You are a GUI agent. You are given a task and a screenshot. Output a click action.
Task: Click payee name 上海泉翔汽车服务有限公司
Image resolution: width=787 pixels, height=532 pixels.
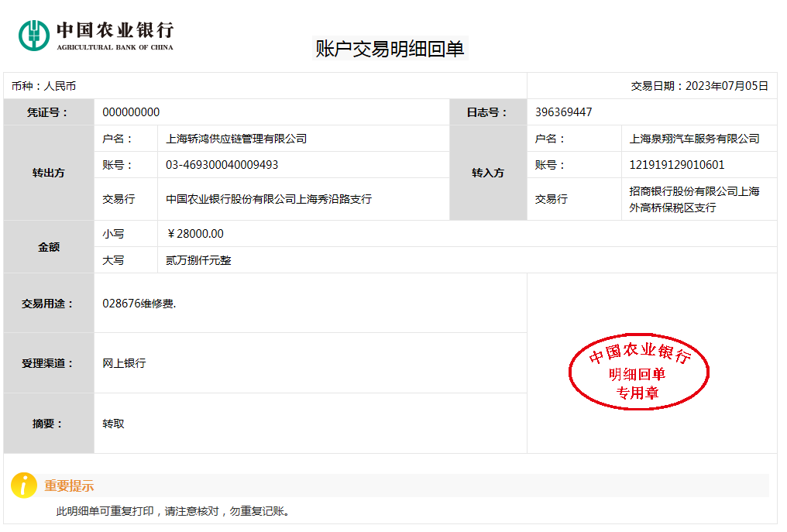694,139
